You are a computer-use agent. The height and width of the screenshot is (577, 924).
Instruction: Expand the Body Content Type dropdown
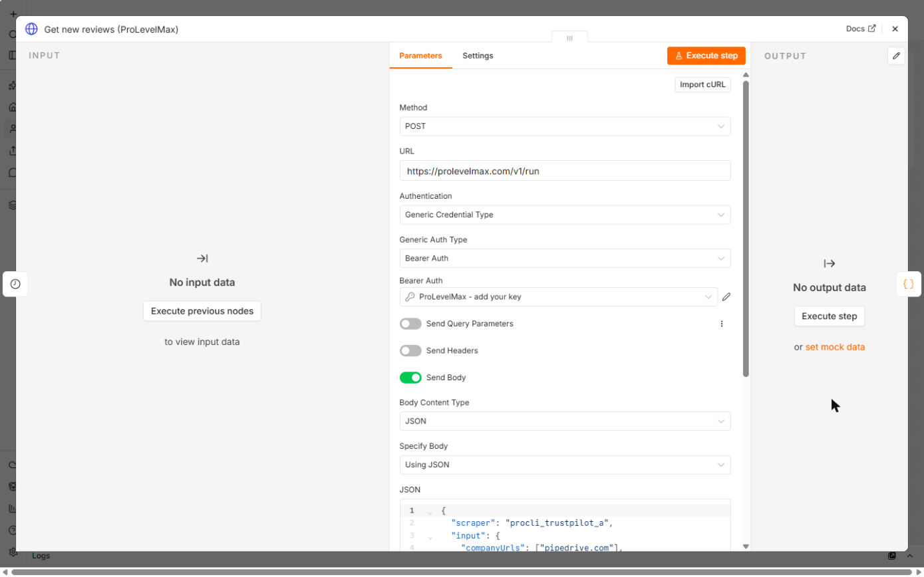click(565, 421)
